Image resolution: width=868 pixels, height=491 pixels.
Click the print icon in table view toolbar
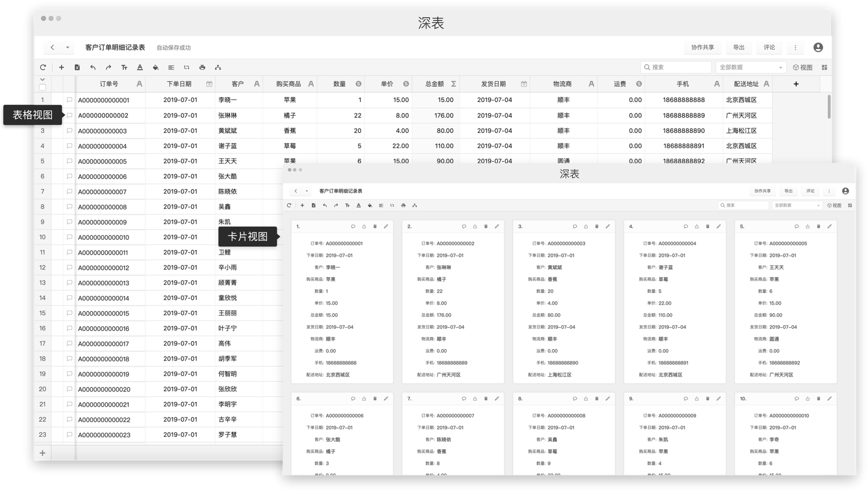pyautogui.click(x=202, y=67)
